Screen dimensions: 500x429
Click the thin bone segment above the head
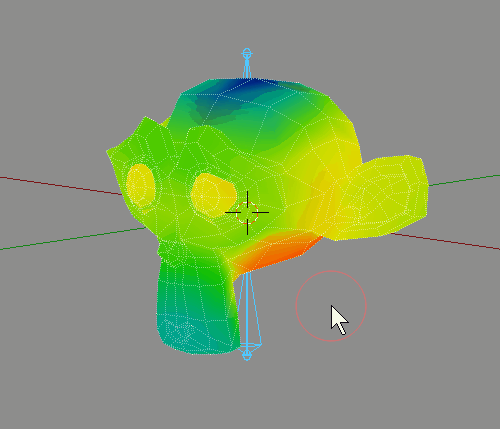pyautogui.click(x=247, y=69)
